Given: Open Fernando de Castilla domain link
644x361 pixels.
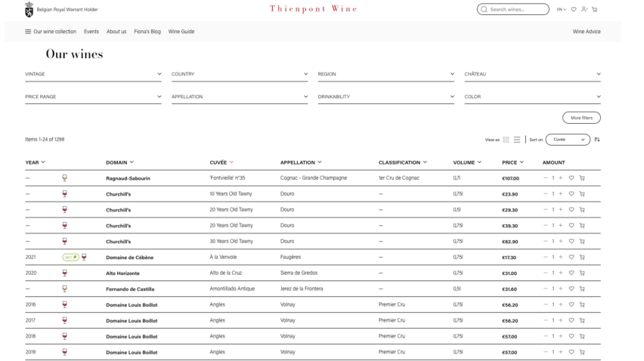Looking at the screenshot, I should tap(130, 289).
